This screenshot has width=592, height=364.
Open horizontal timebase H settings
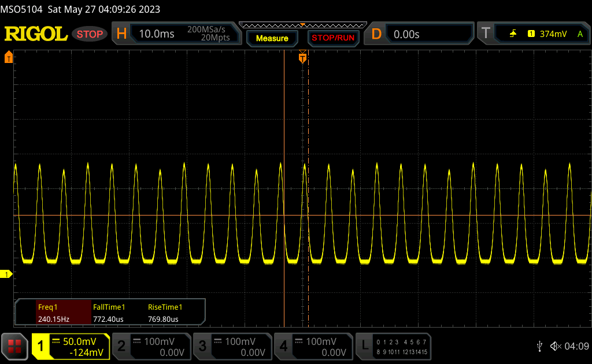click(x=121, y=34)
